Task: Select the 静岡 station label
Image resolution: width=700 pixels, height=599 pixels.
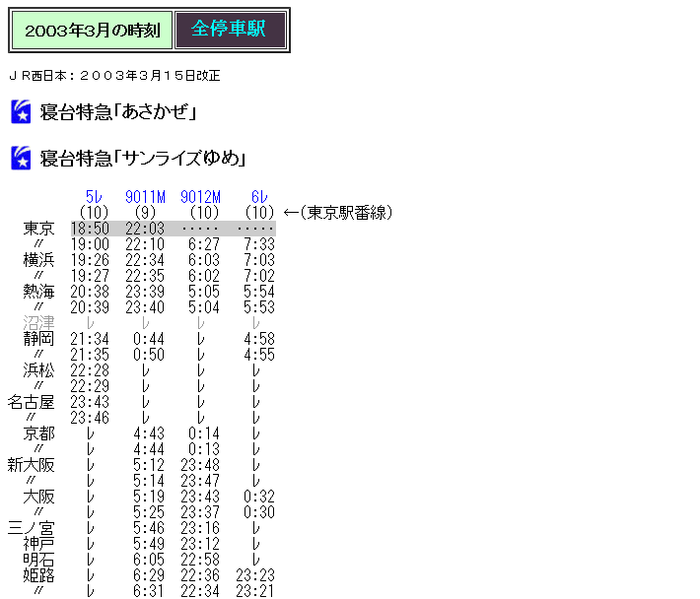Action: [38, 339]
